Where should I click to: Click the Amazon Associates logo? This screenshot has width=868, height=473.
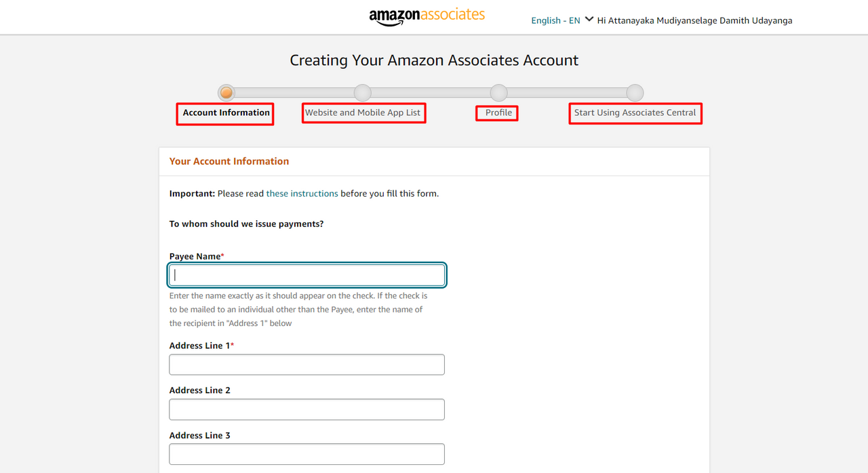click(427, 16)
